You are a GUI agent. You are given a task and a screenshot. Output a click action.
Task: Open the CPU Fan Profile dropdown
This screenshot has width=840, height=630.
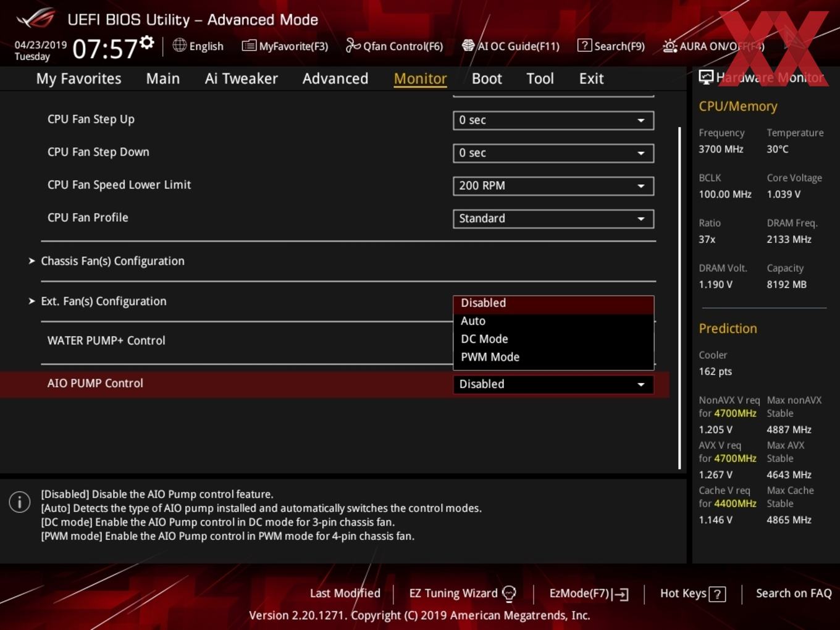pyautogui.click(x=553, y=219)
